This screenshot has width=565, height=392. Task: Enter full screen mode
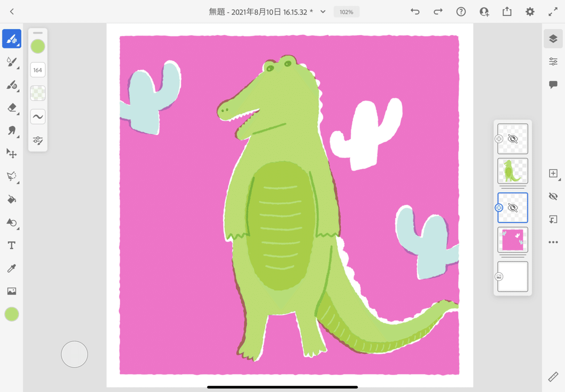[553, 12]
